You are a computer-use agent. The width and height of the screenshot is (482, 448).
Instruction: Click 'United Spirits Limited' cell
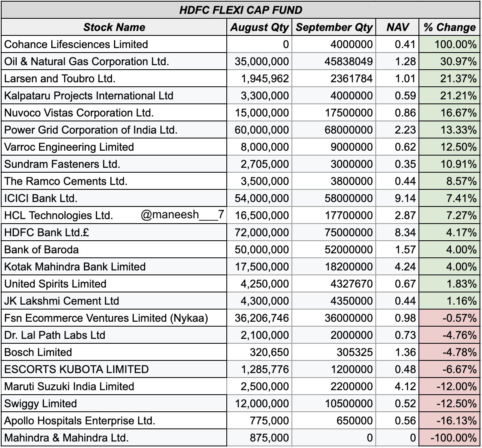(x=114, y=284)
